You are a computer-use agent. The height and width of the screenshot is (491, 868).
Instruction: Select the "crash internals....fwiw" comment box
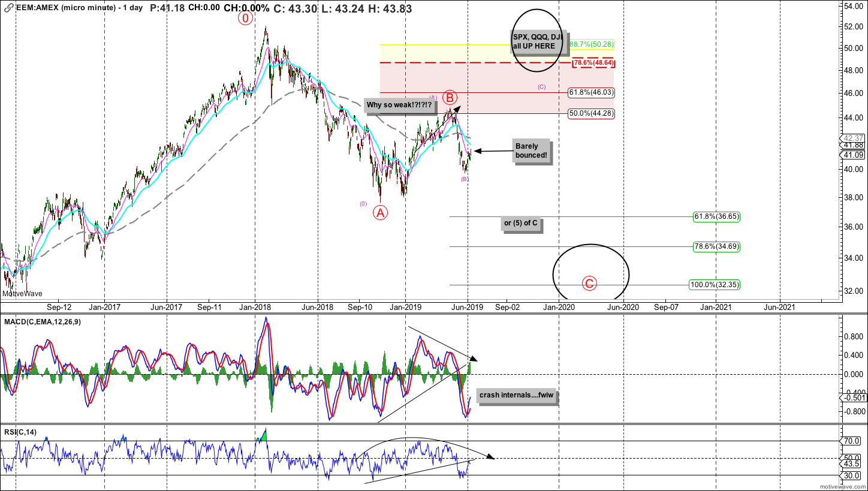click(x=517, y=397)
